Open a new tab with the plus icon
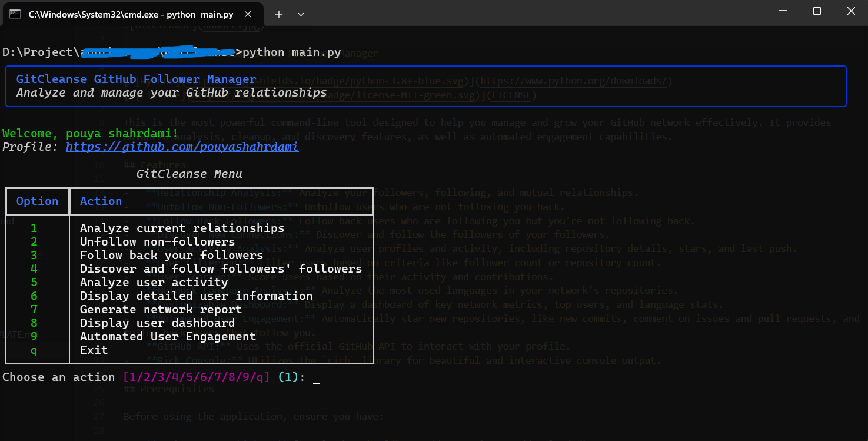868x441 pixels. [278, 14]
